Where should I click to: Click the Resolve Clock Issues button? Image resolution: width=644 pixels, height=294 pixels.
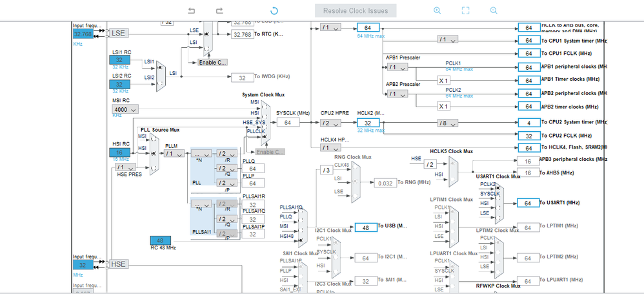coord(356,11)
